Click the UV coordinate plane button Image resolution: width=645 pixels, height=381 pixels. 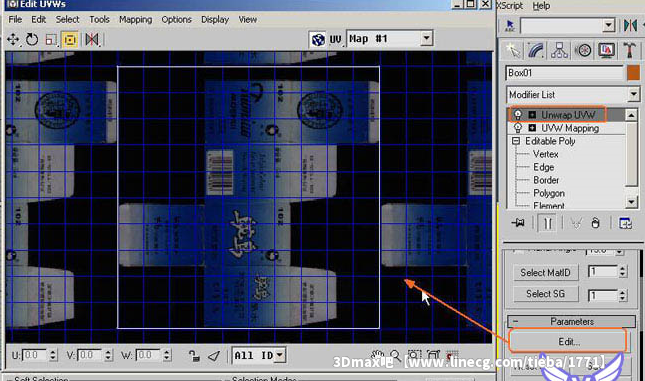335,39
